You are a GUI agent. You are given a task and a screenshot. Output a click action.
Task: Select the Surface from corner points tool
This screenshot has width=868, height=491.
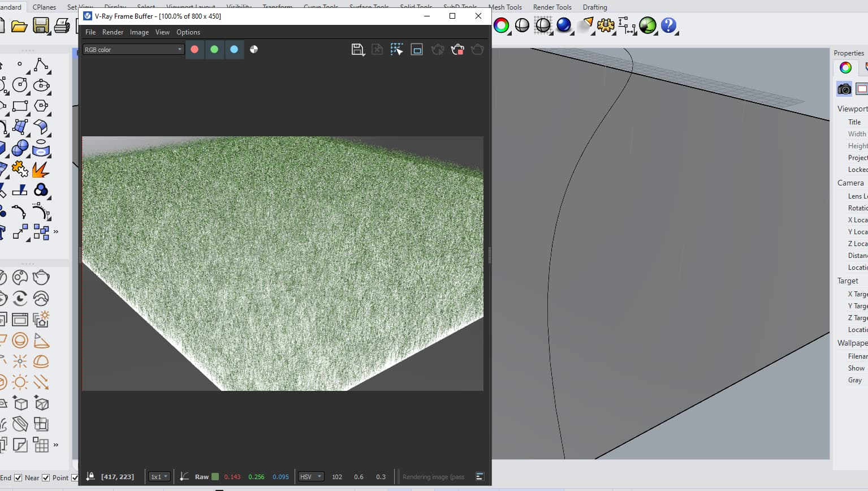[20, 127]
